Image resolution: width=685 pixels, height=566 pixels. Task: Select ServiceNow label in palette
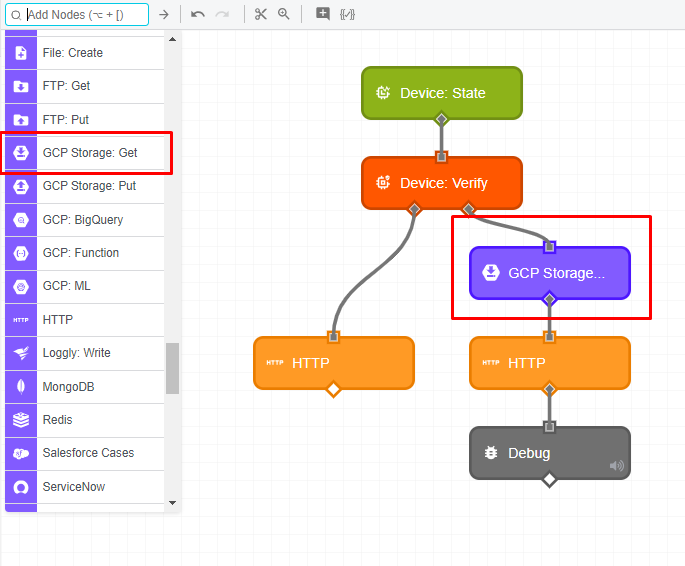(x=74, y=487)
